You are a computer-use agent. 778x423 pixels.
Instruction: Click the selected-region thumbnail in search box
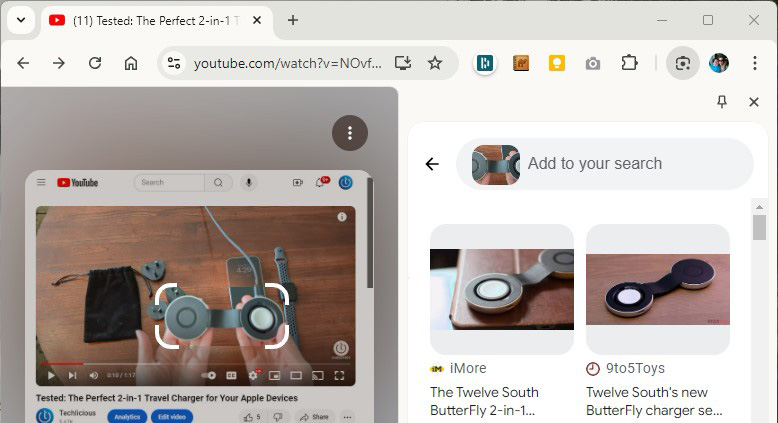[x=496, y=165]
